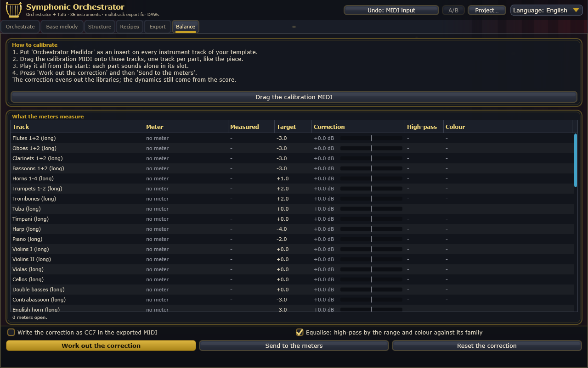Click the Tuba 'no meter' cell
Screen dimensions: 588x368
click(158, 209)
